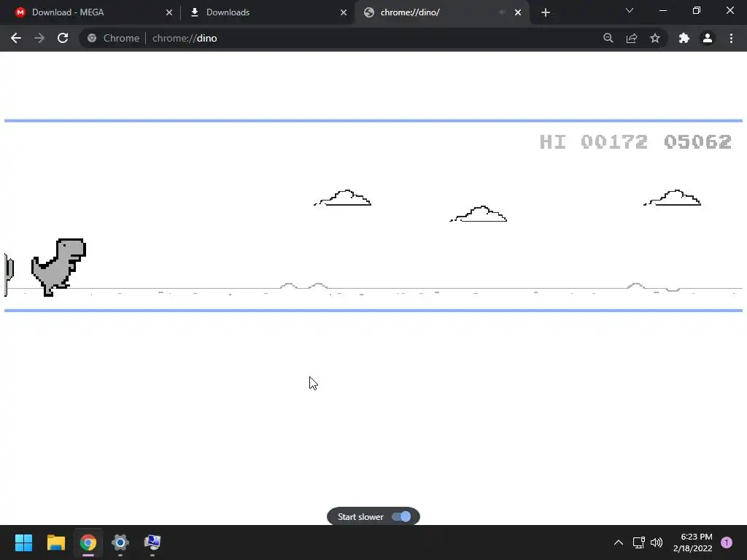Go back using the browser back arrow
Screen dimensions: 747x560
(x=16, y=38)
